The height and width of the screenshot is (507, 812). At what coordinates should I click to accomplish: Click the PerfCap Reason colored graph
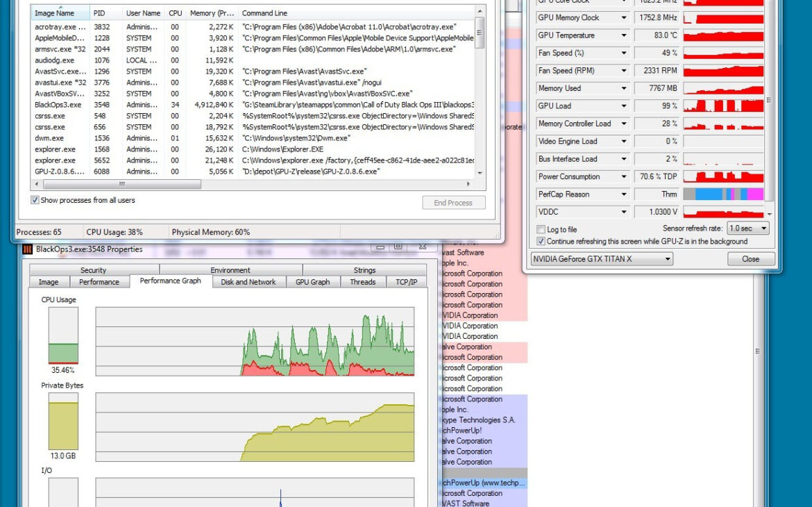pos(723,194)
